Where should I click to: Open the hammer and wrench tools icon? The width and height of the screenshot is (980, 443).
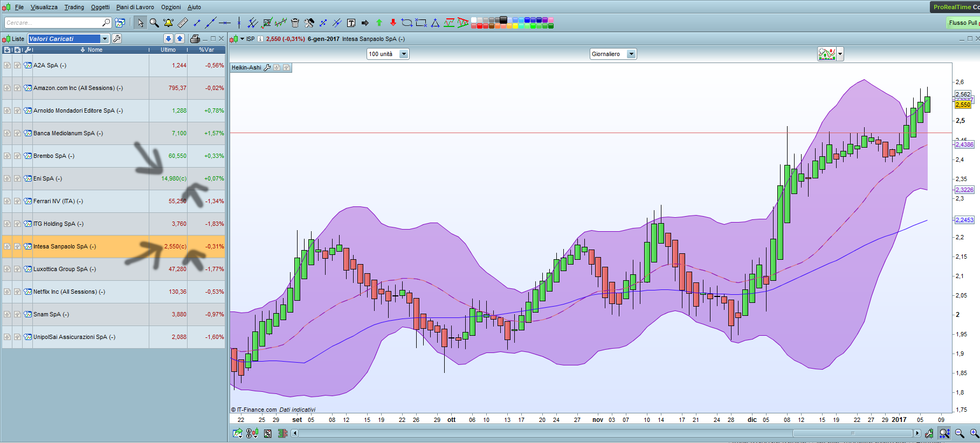[309, 23]
